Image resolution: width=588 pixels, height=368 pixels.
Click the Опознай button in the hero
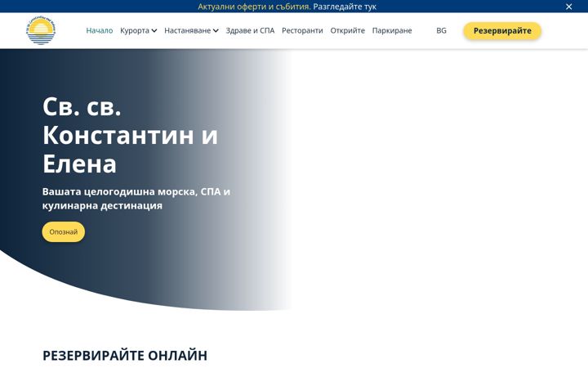pyautogui.click(x=64, y=231)
